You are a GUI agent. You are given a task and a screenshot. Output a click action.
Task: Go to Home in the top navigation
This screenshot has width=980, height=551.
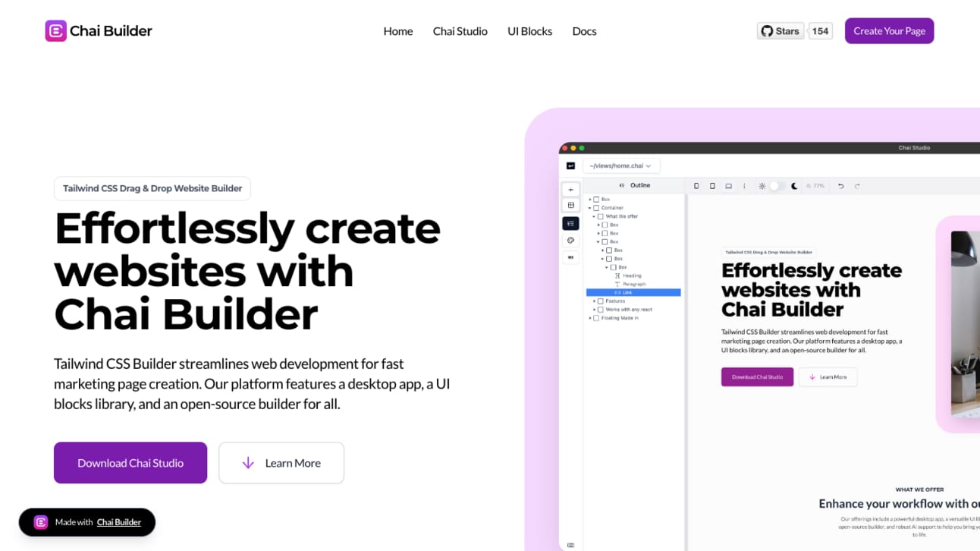(x=398, y=31)
